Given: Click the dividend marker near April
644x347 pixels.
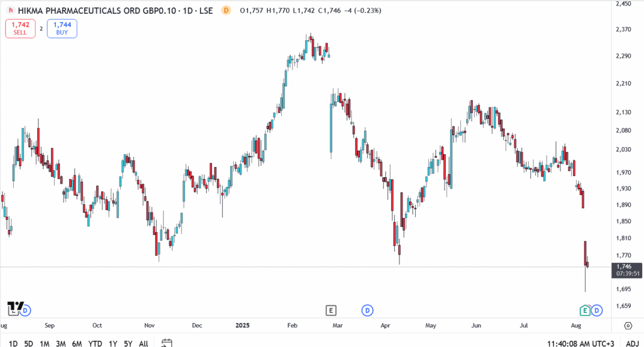Looking at the screenshot, I should click(367, 310).
